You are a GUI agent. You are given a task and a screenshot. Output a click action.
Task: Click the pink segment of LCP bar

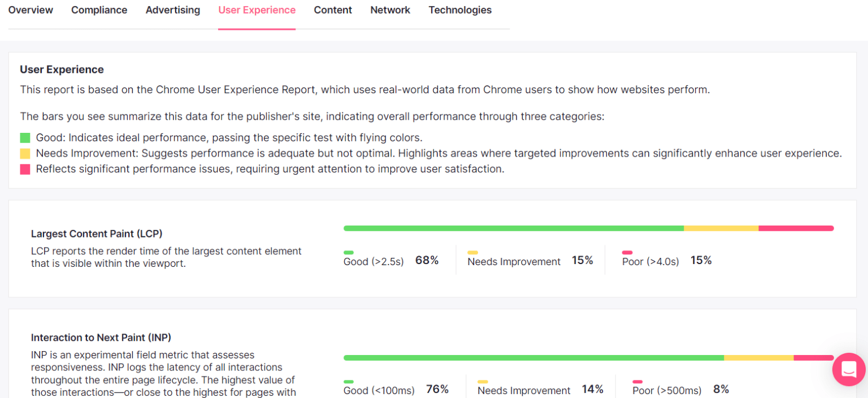pos(796,228)
